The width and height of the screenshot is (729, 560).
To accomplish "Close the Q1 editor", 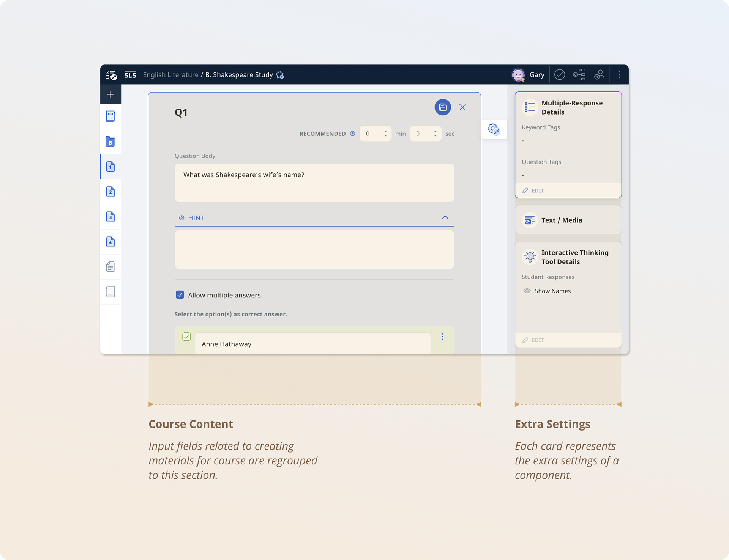I will 462,107.
